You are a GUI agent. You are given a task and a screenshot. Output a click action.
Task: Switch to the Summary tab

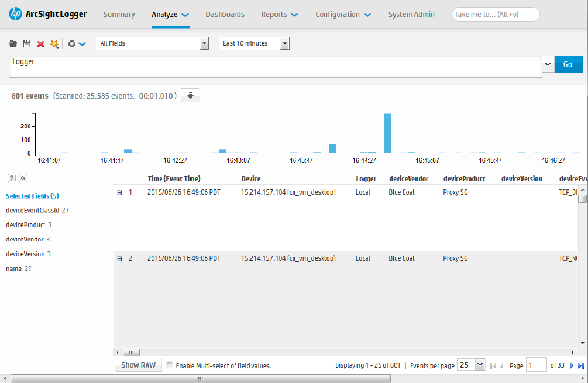(119, 15)
